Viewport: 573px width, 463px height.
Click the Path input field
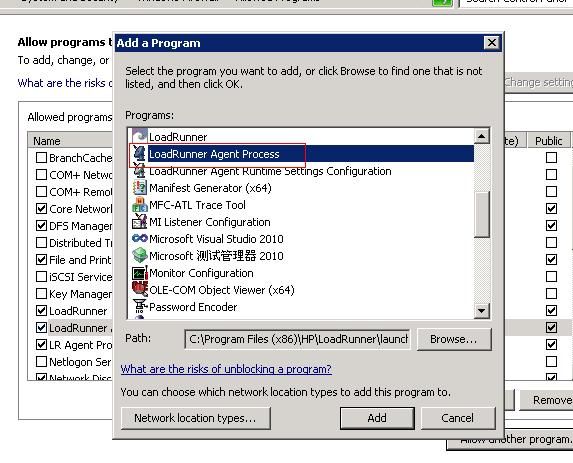[297, 339]
